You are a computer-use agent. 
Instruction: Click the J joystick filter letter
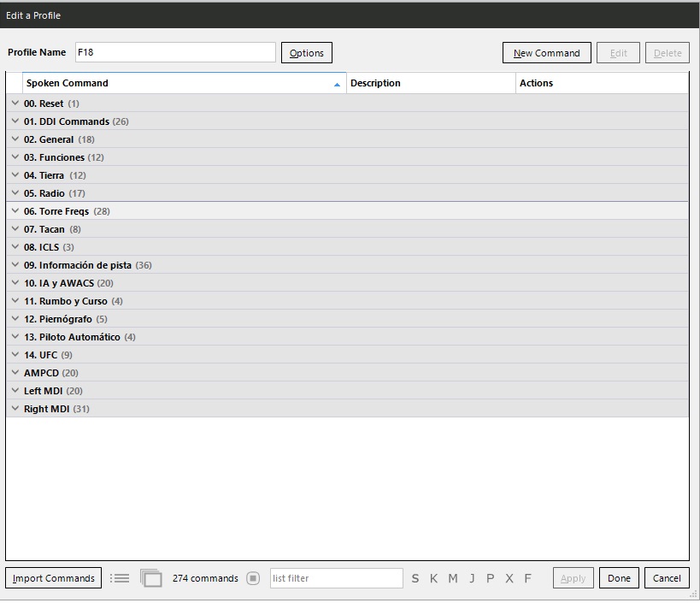[x=472, y=579]
